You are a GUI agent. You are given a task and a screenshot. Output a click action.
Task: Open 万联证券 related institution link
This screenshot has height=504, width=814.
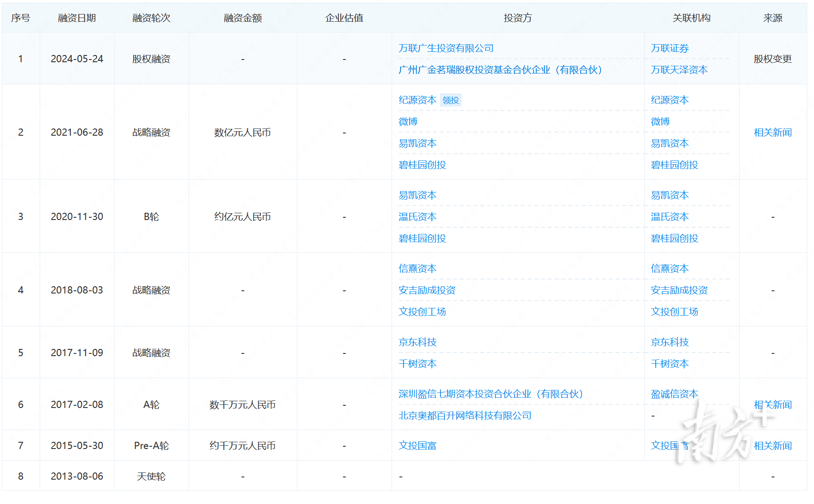pyautogui.click(x=670, y=48)
